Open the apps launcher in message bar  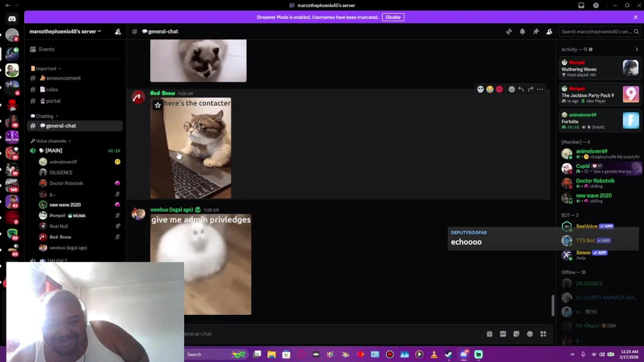tap(543, 334)
